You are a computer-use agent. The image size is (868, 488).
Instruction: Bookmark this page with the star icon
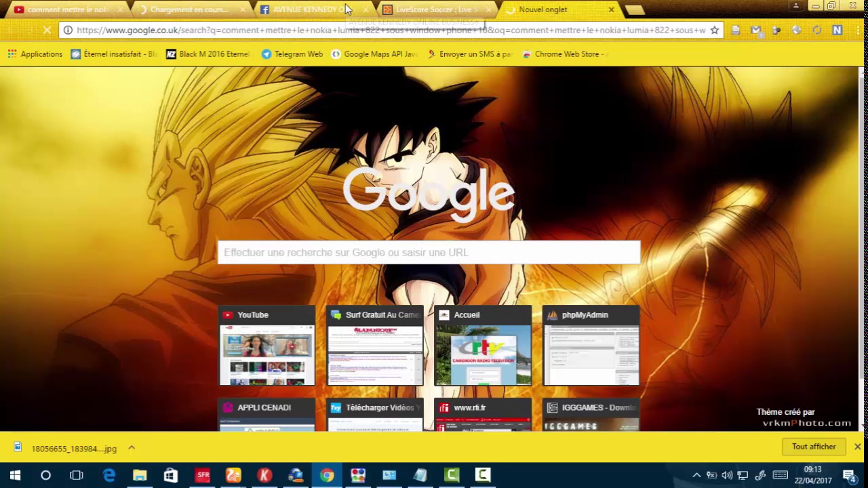(x=714, y=30)
